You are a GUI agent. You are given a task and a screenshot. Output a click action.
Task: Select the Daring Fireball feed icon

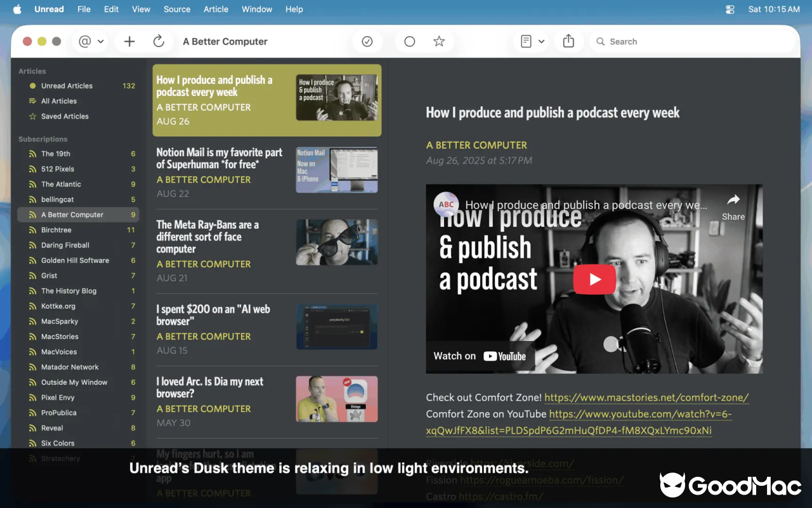pos(32,245)
